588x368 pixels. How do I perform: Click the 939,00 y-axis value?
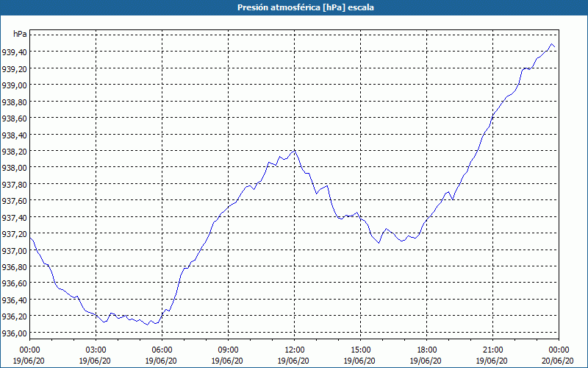[14, 85]
